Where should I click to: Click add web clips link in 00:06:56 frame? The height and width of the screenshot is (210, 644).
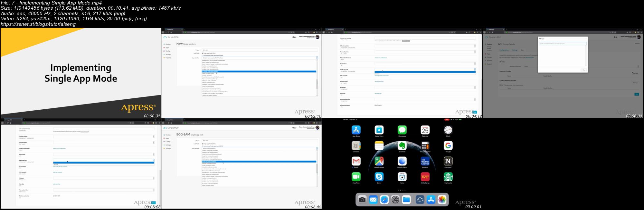[57, 184]
